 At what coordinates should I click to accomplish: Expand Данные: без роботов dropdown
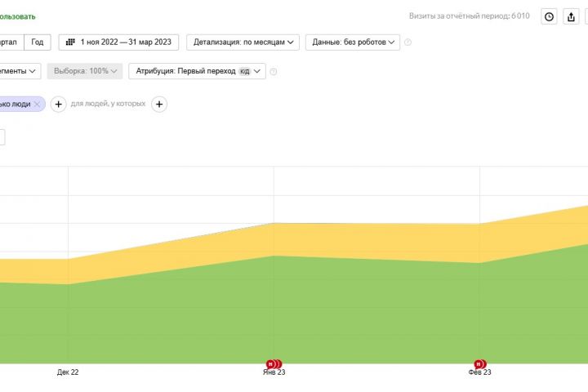(x=353, y=42)
